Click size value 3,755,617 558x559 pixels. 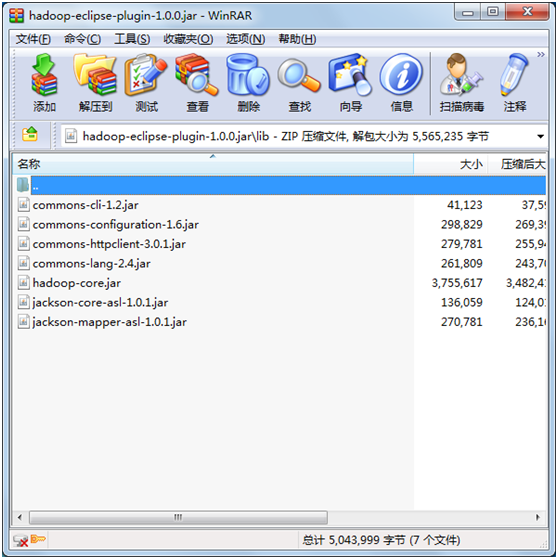457,283
